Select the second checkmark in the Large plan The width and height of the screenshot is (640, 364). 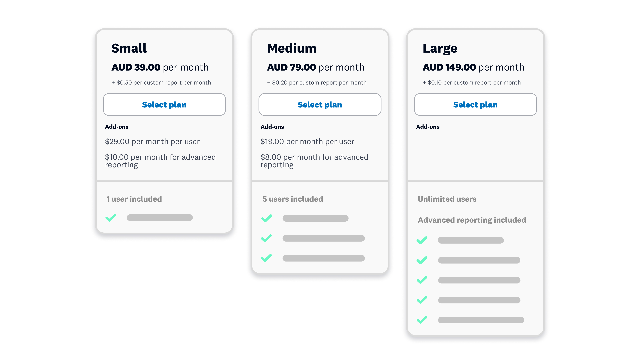[x=422, y=260]
